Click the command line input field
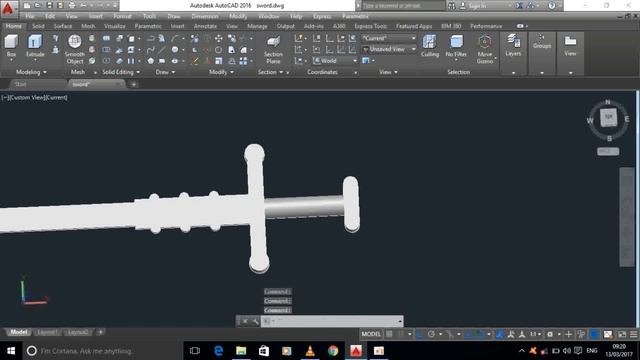 pos(333,321)
